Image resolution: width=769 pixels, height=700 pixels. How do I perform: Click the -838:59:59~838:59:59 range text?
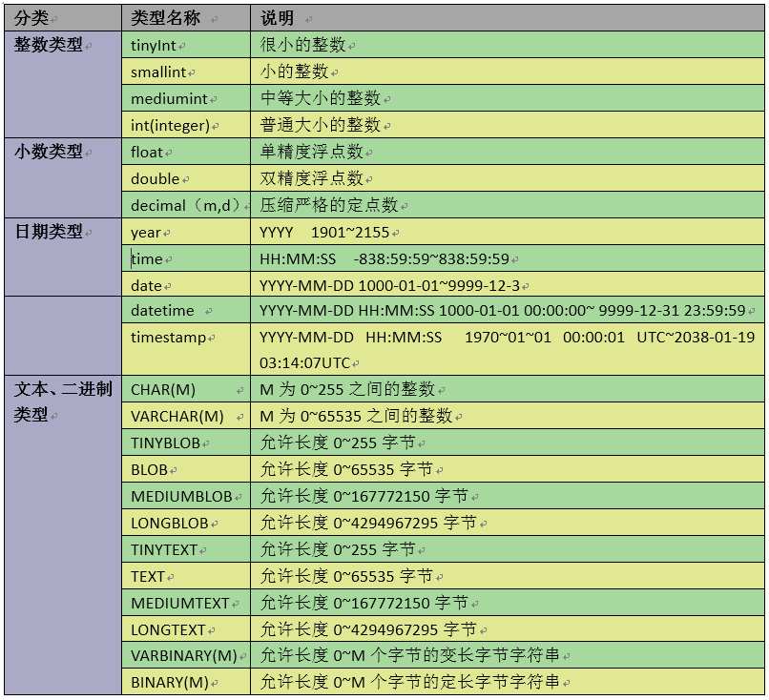click(431, 258)
